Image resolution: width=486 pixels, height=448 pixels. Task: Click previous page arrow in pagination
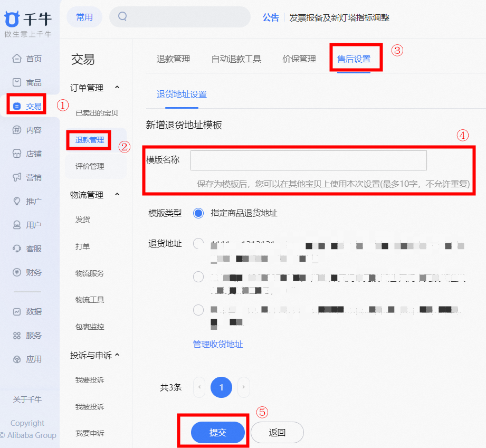tap(199, 387)
